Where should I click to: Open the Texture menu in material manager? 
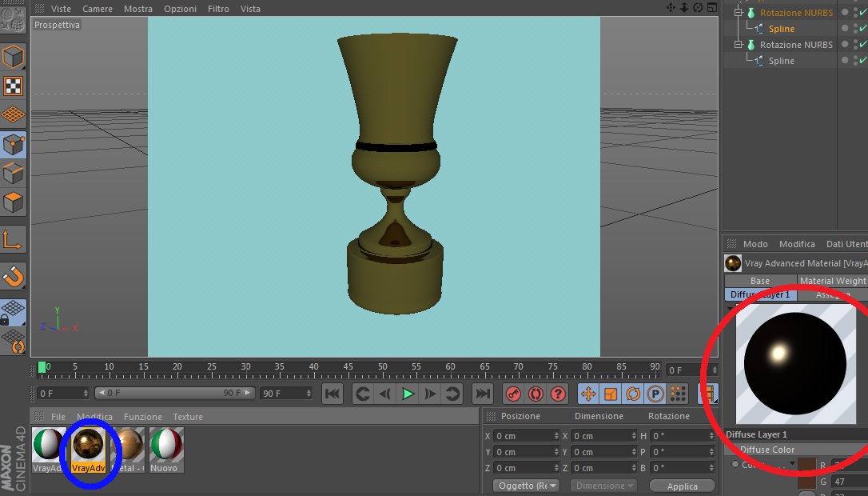pos(188,417)
